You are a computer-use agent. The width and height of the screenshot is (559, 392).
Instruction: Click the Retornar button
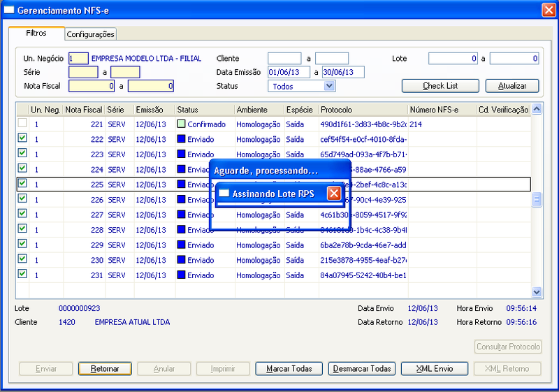coord(105,368)
